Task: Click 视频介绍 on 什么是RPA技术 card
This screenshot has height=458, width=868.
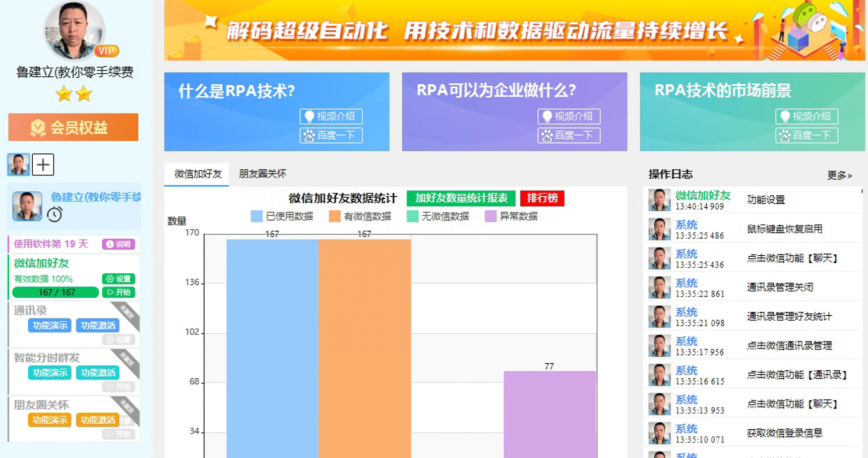Action: click(x=331, y=117)
